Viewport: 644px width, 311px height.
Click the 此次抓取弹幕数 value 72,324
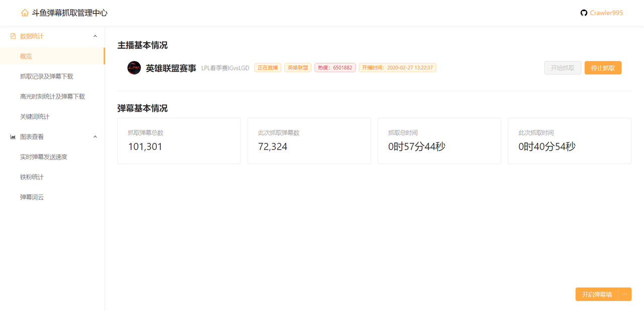(x=273, y=147)
